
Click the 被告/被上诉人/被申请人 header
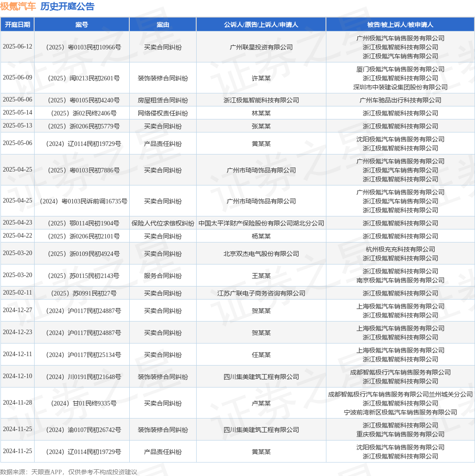pyautogui.click(x=400, y=25)
